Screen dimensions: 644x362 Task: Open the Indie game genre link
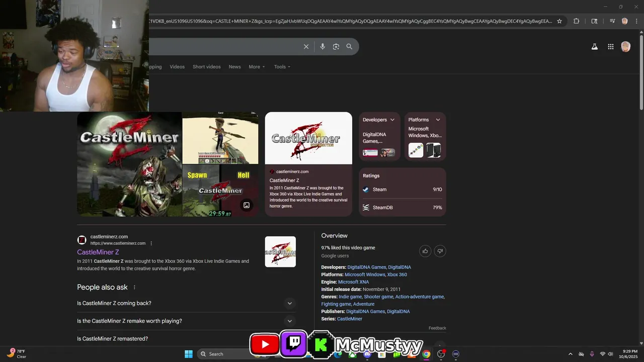350,297
